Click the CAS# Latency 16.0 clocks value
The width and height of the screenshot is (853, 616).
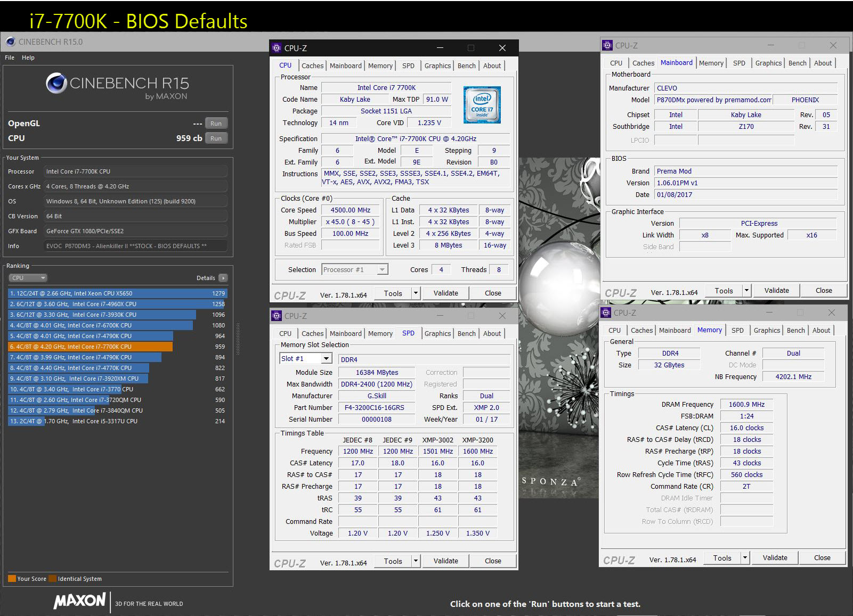[x=746, y=428]
